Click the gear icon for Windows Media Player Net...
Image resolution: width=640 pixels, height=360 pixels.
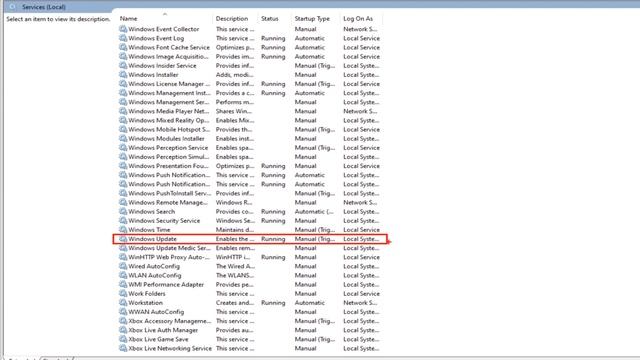point(123,111)
